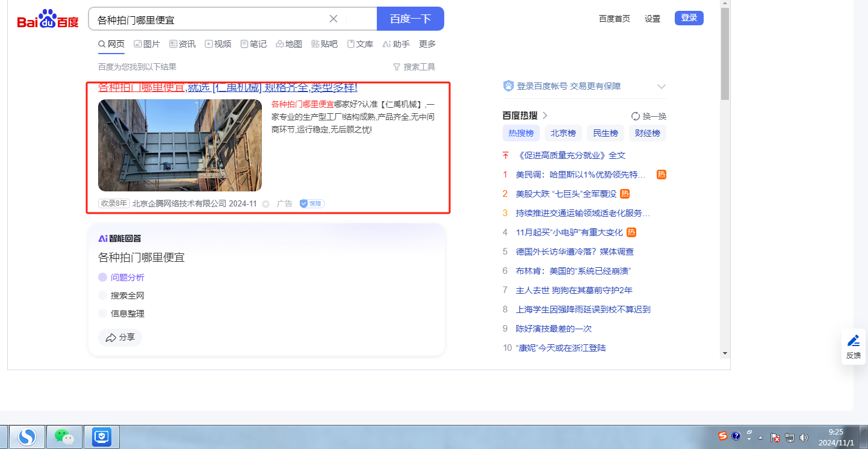The height and width of the screenshot is (449, 868).
Task: Select the 搜索全网 step
Action: click(121, 296)
